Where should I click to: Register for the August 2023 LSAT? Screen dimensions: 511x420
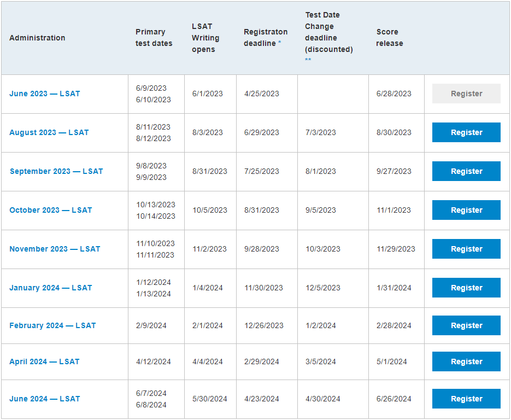click(466, 132)
